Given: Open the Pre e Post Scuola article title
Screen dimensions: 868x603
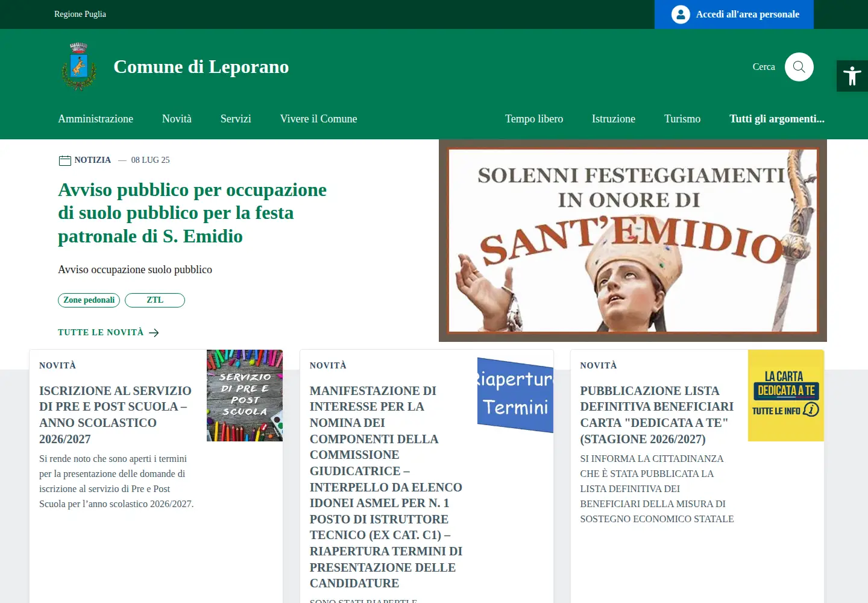Looking at the screenshot, I should point(115,415).
